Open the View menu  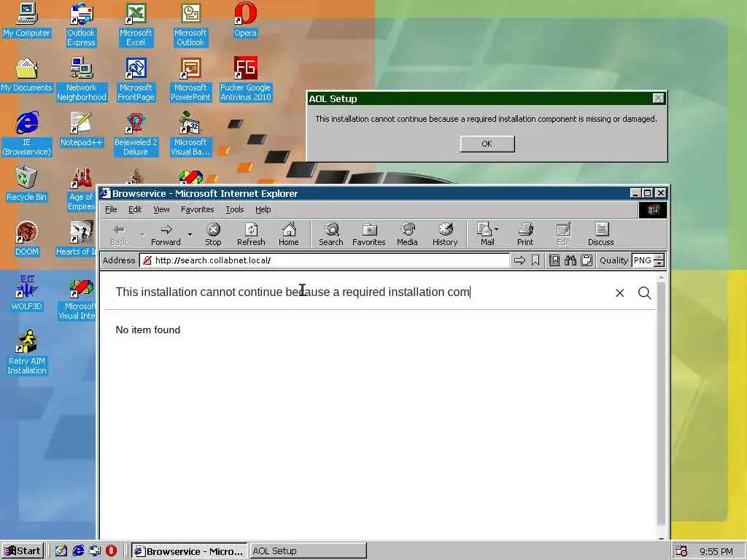pyautogui.click(x=161, y=209)
